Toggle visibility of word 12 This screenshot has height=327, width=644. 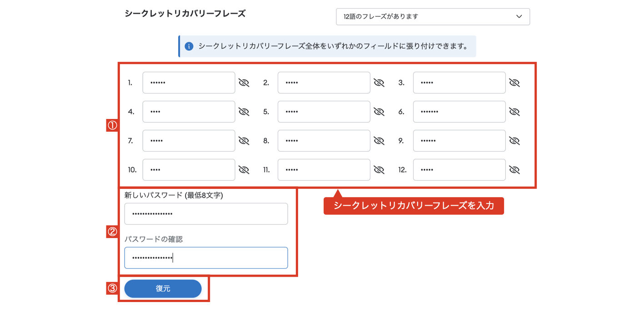tap(514, 170)
